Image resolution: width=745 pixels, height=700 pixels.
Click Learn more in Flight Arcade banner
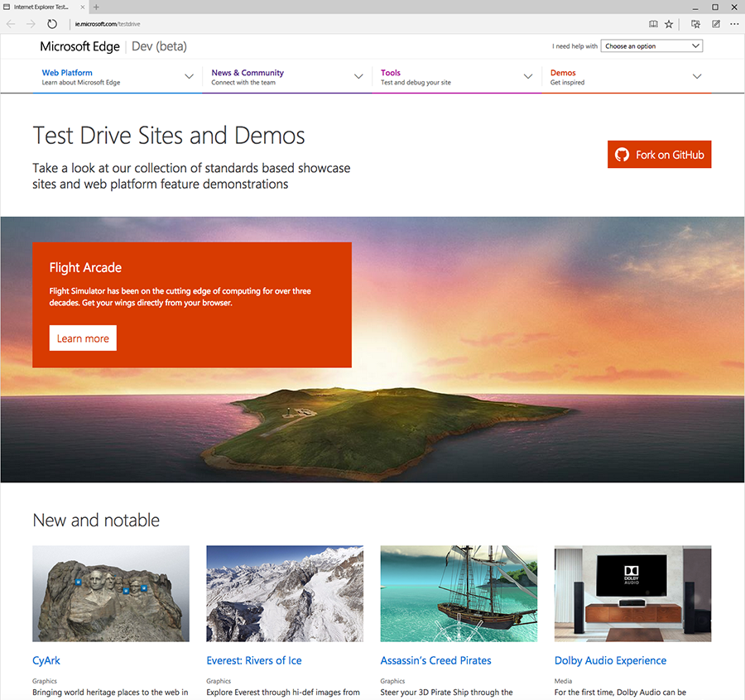83,338
